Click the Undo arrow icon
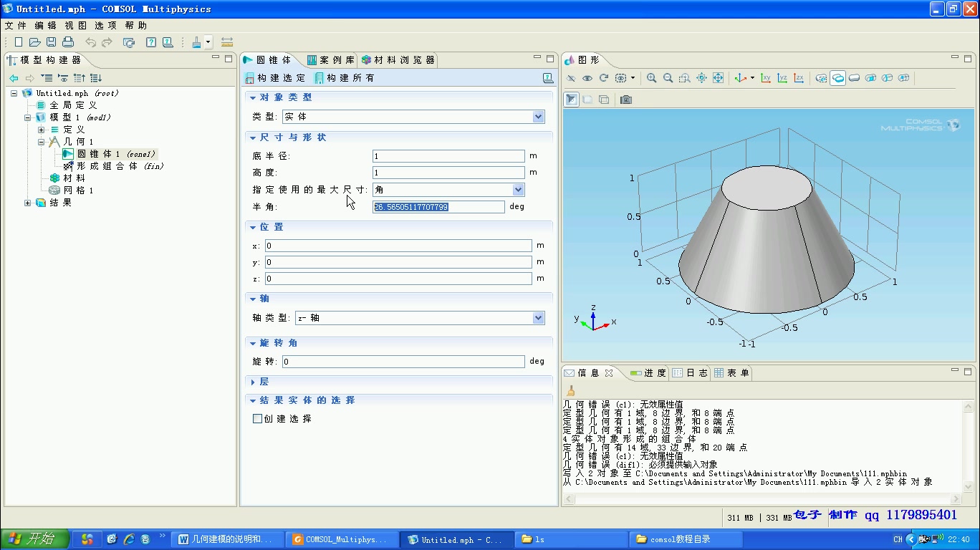980x550 pixels. 91,42
